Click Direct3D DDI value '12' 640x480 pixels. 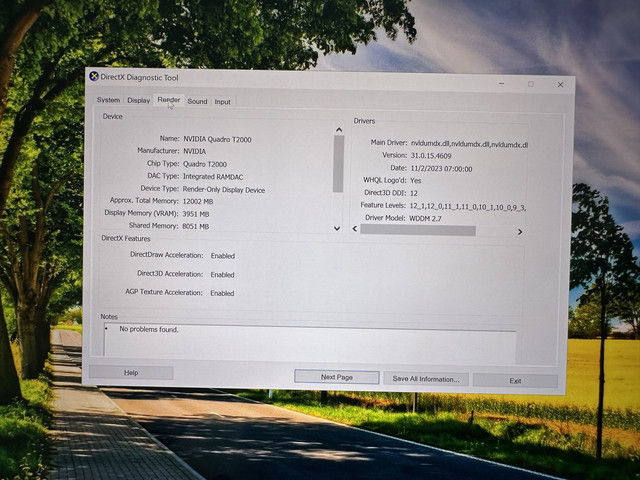click(x=413, y=193)
